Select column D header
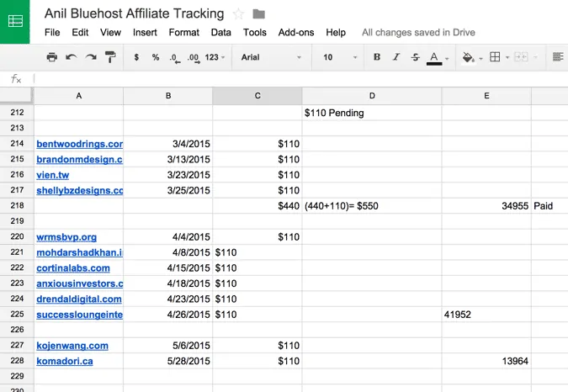This screenshot has width=568, height=392. click(372, 96)
